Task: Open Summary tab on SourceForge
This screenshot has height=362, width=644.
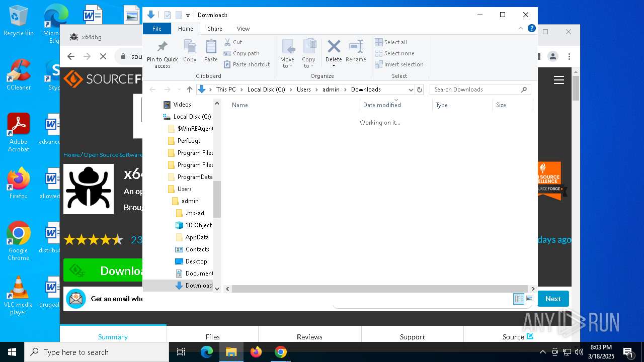Action: pos(113,336)
